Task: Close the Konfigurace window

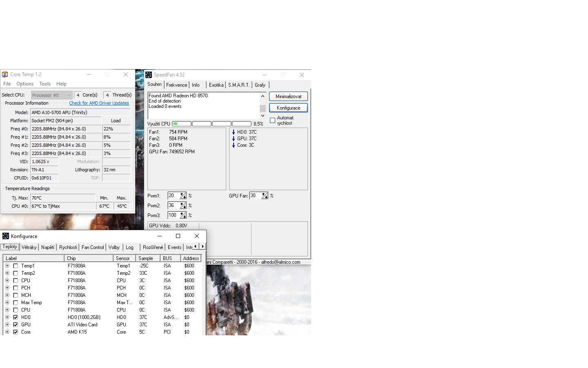Action: coord(197,236)
